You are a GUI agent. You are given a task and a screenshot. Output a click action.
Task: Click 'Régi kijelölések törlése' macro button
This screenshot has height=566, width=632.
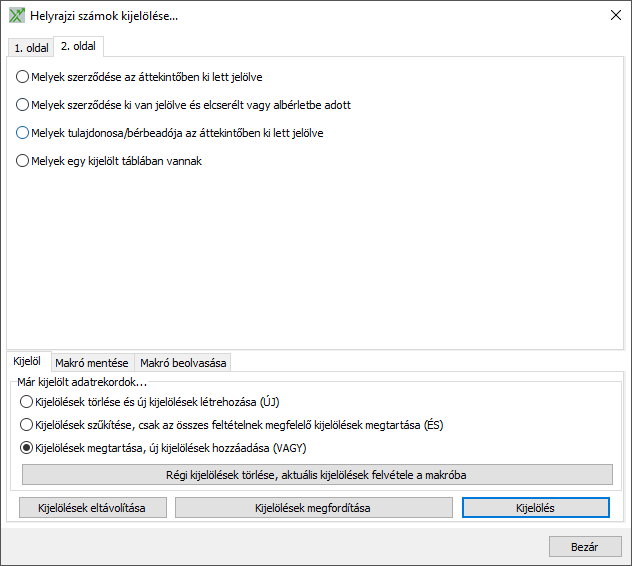tap(317, 475)
